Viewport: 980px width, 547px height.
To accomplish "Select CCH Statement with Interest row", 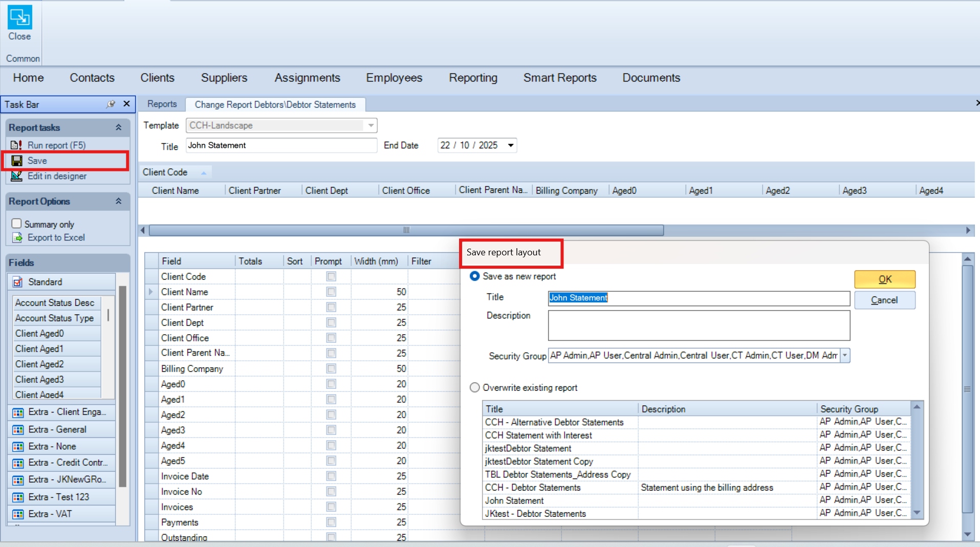I will pos(696,435).
